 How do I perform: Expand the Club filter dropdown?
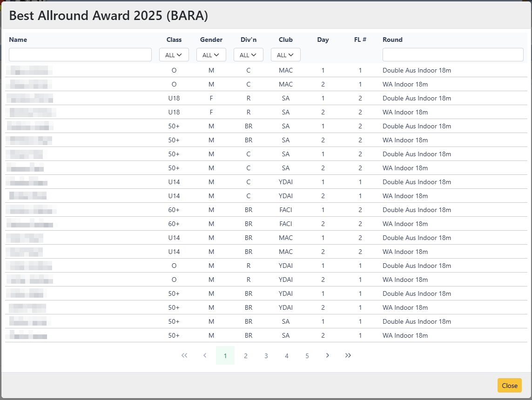pyautogui.click(x=286, y=55)
